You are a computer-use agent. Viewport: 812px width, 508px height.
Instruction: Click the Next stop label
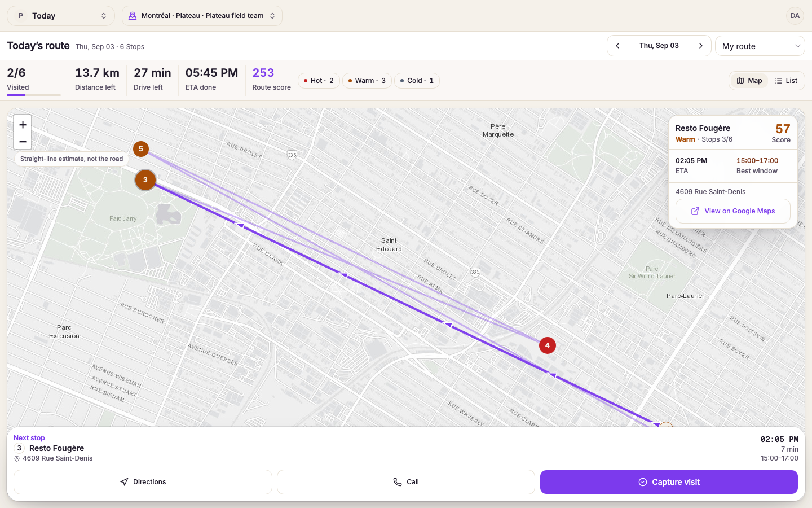[29, 438]
